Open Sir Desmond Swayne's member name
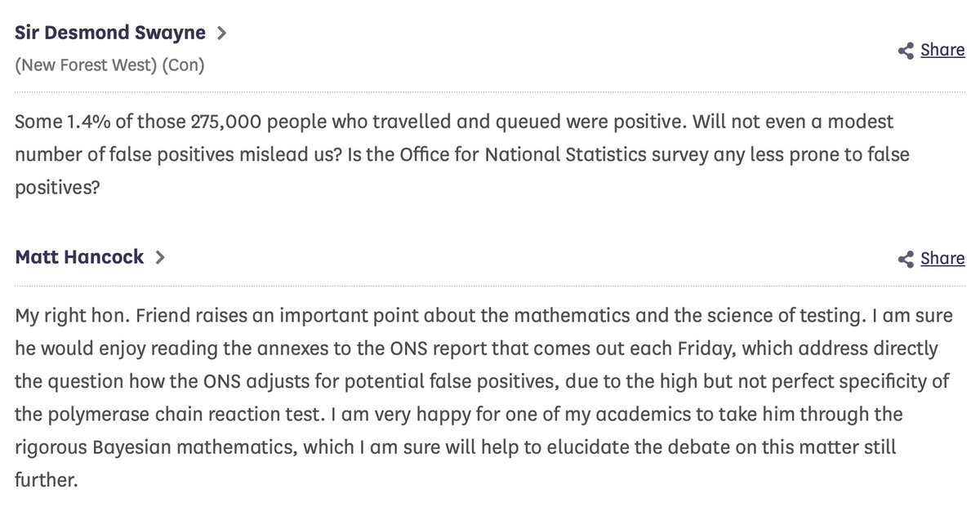The image size is (980, 511). pos(111,33)
